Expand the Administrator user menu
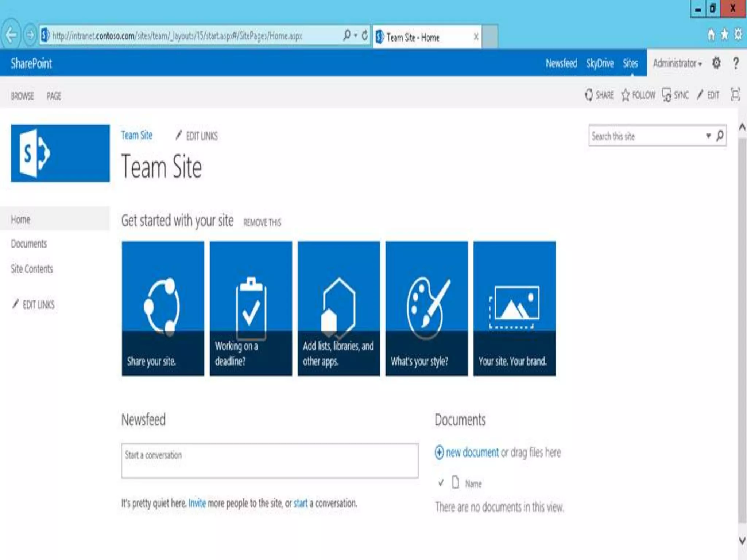The height and width of the screenshot is (560, 747). click(x=677, y=63)
